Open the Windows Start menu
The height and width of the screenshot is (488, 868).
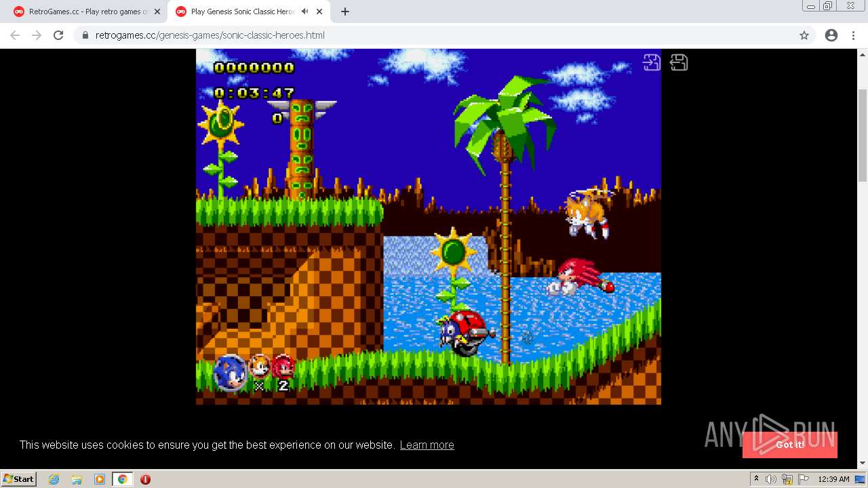(x=19, y=479)
